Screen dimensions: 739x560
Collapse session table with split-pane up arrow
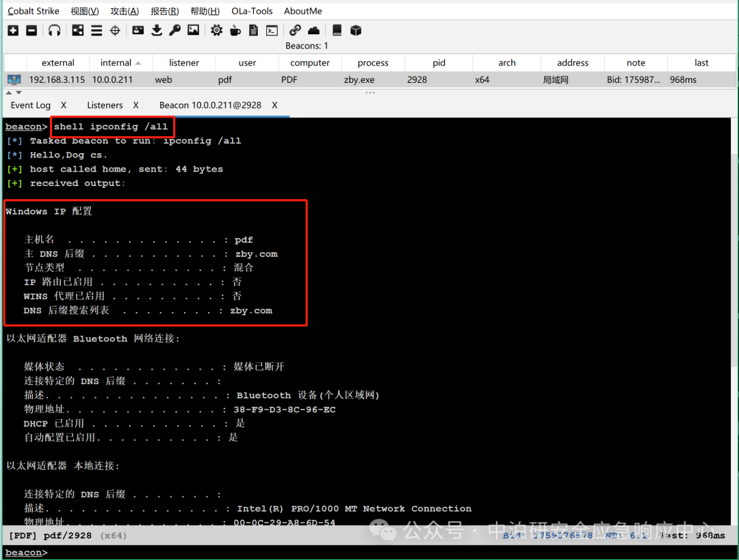coord(8,93)
